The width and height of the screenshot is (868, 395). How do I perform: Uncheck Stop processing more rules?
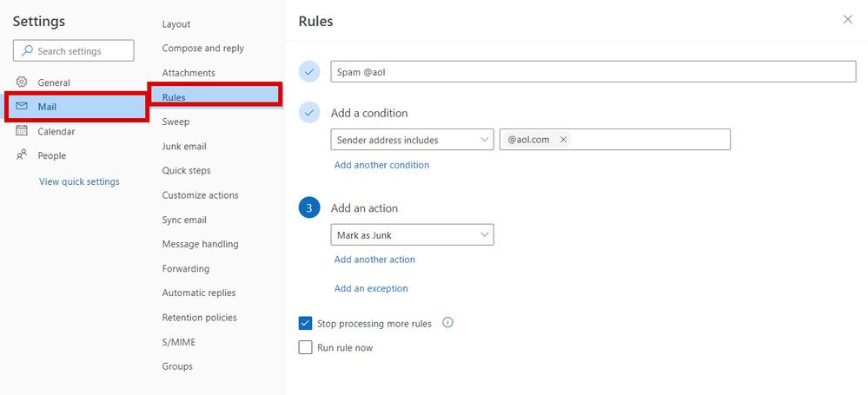(x=305, y=324)
